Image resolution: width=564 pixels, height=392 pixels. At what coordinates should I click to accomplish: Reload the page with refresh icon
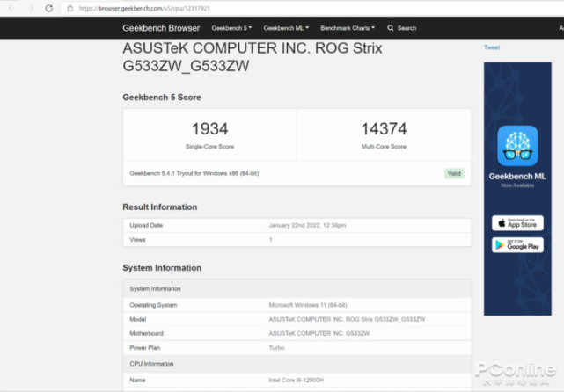click(x=48, y=8)
